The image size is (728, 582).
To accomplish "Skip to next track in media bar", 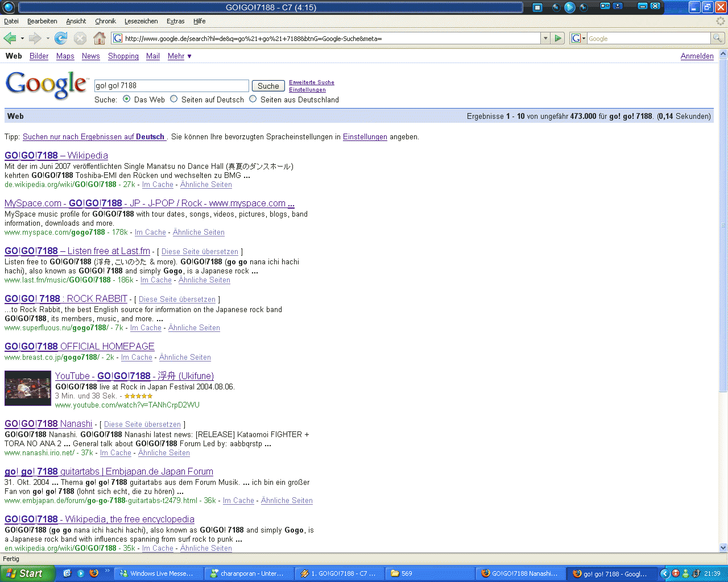I will pos(584,7).
